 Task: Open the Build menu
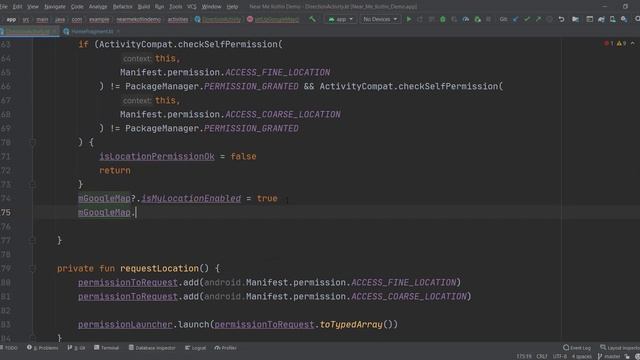coord(143,7)
